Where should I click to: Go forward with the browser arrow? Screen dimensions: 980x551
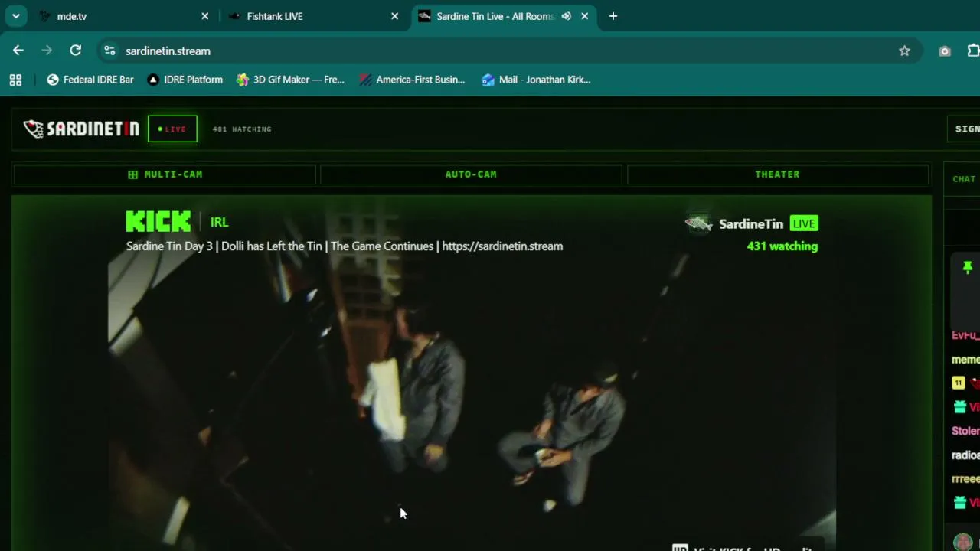[x=47, y=51]
